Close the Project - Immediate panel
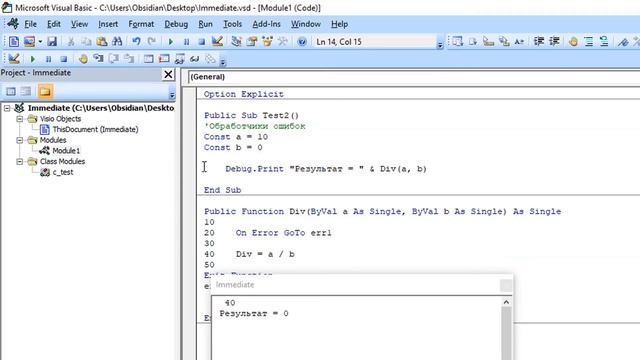The image size is (640, 360). click(168, 74)
